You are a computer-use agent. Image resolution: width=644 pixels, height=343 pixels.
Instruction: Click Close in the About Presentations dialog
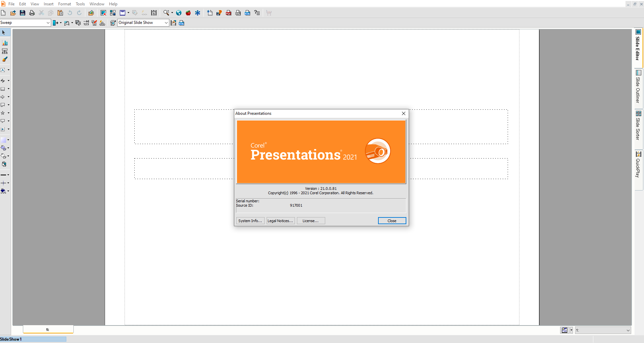pyautogui.click(x=392, y=221)
